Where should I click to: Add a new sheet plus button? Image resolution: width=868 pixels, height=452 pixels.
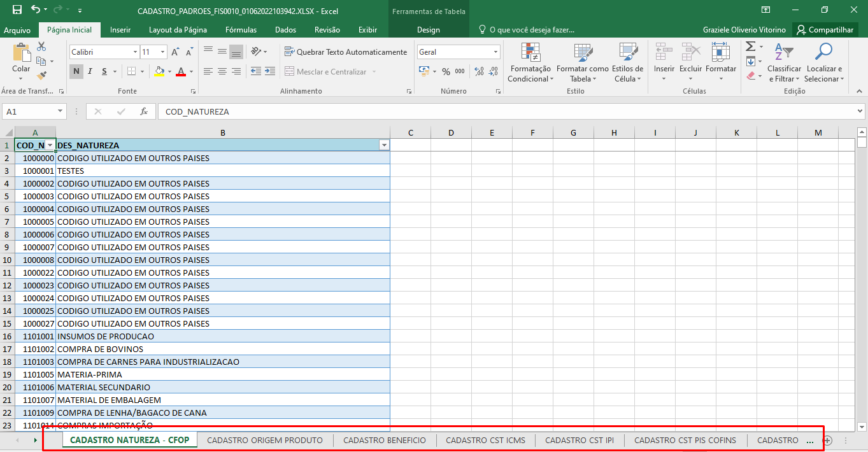tap(828, 441)
